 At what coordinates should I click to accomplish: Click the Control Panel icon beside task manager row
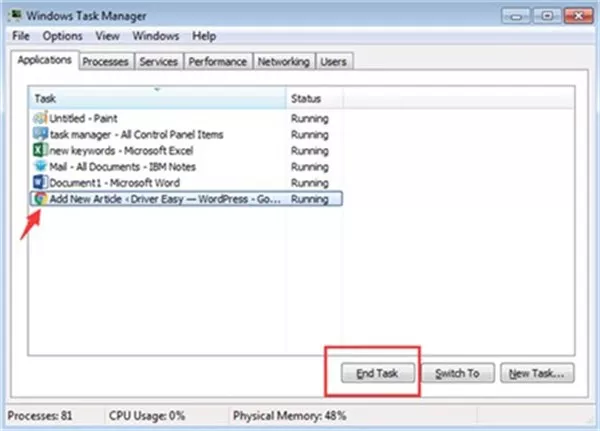pyautogui.click(x=40, y=134)
